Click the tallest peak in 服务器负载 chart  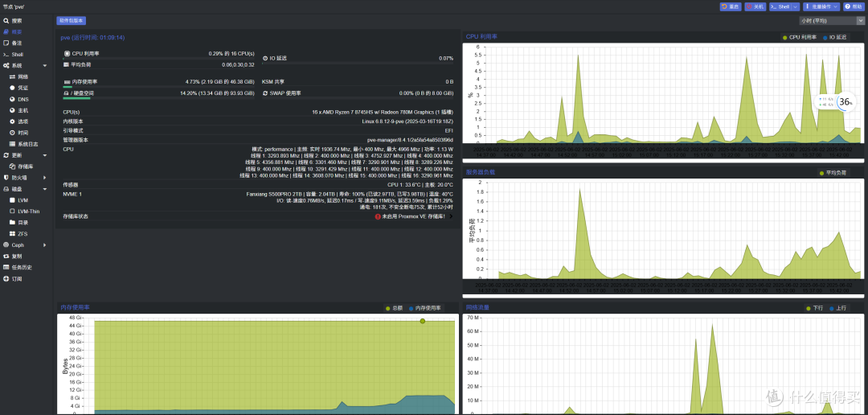click(579, 190)
